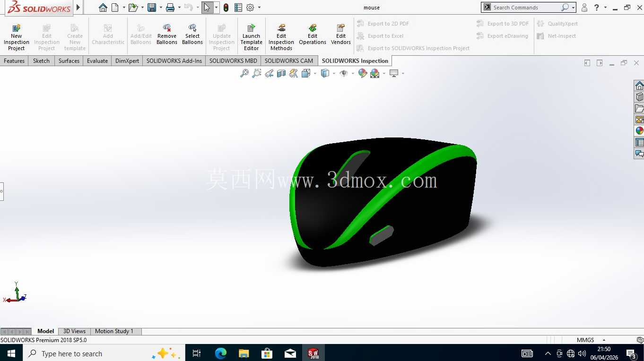Open Custom Properties tab in task pane
The height and width of the screenshot is (361, 644).
tap(639, 142)
